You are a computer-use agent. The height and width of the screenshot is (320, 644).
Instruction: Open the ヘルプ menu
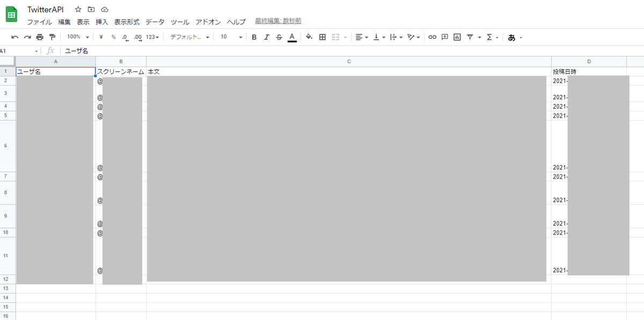[x=236, y=22]
